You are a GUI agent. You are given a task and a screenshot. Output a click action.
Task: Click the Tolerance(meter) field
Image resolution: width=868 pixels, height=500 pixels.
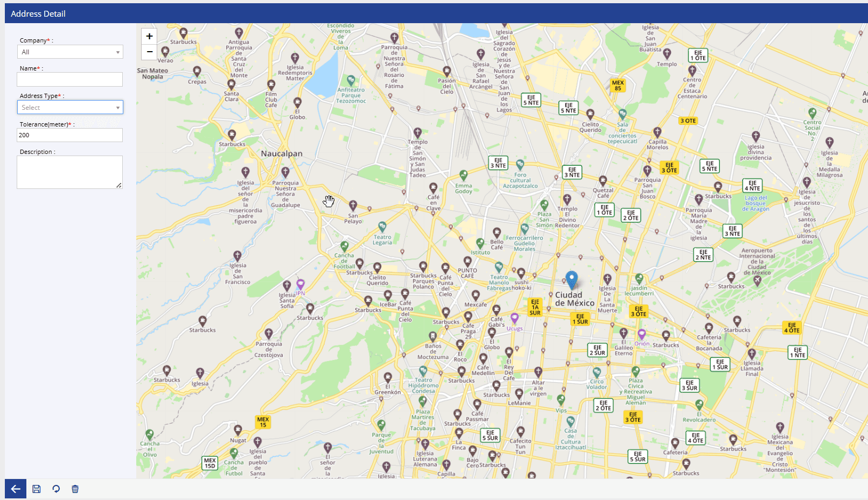click(70, 135)
